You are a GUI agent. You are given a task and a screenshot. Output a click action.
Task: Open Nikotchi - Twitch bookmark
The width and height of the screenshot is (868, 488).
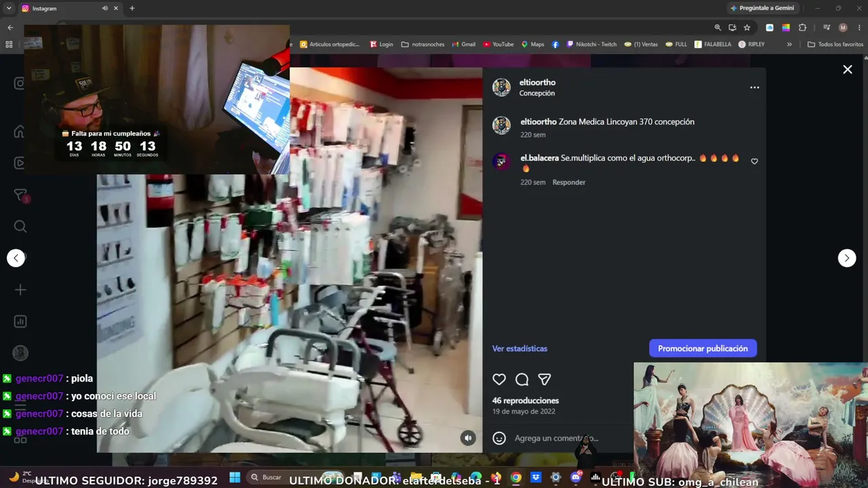point(591,44)
